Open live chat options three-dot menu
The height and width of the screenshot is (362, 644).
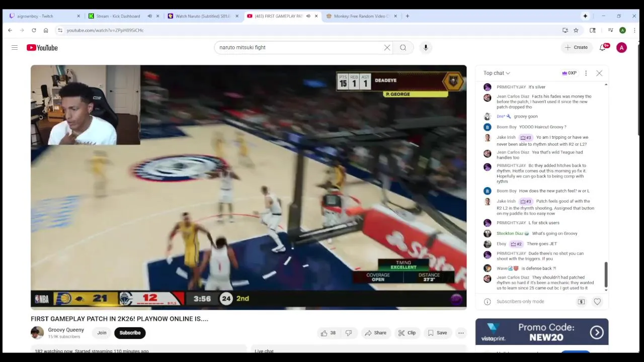pos(586,73)
